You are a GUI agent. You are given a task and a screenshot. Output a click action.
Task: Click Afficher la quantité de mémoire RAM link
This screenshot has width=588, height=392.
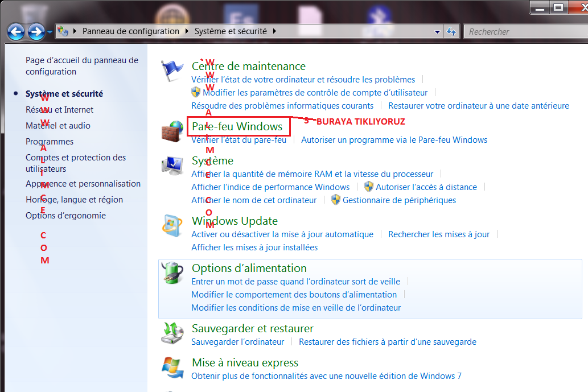pyautogui.click(x=312, y=174)
